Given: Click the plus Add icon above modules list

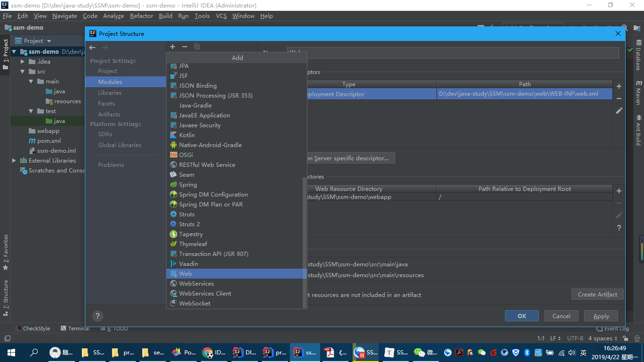Looking at the screenshot, I should [173, 47].
